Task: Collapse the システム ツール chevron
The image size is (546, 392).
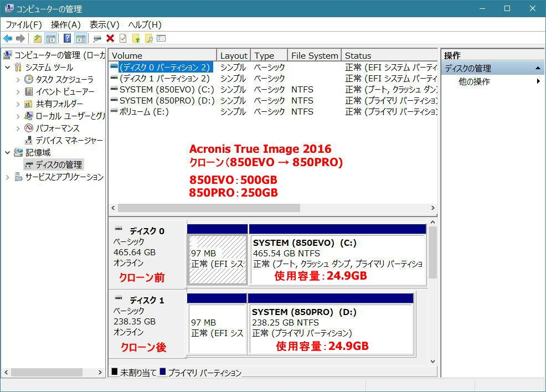Action: [x=7, y=67]
